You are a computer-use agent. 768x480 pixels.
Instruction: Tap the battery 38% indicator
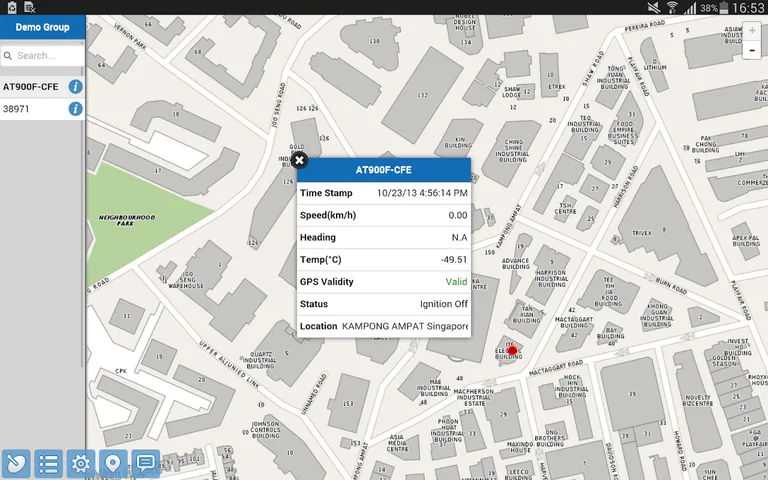click(715, 8)
